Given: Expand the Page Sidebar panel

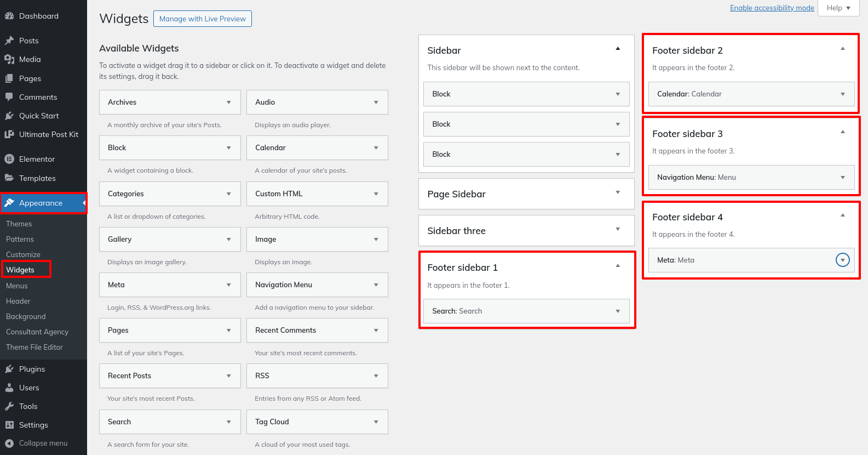Looking at the screenshot, I should pos(618,192).
